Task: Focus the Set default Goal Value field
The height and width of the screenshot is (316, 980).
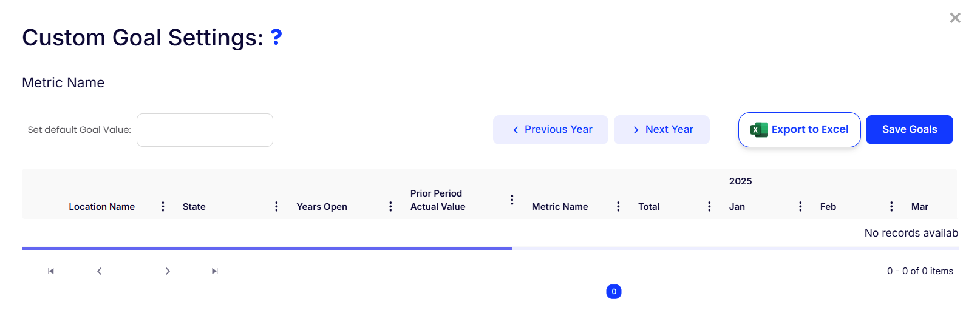Action: pyautogui.click(x=205, y=130)
